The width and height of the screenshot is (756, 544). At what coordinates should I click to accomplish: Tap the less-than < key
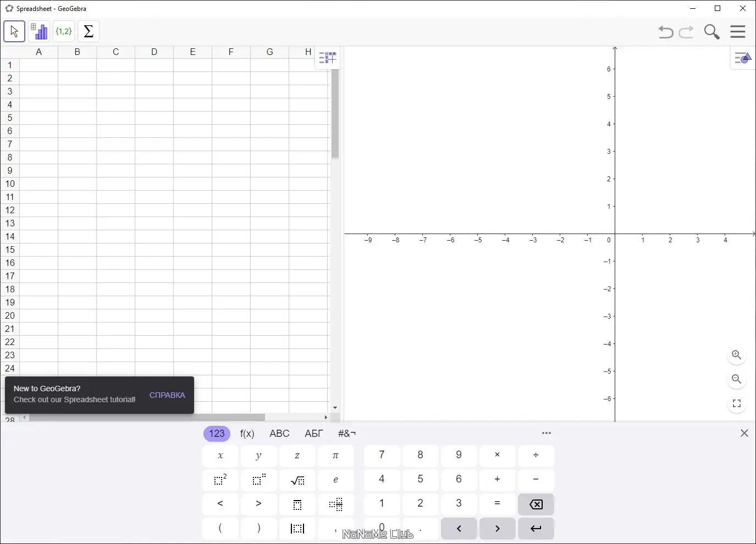pyautogui.click(x=220, y=504)
